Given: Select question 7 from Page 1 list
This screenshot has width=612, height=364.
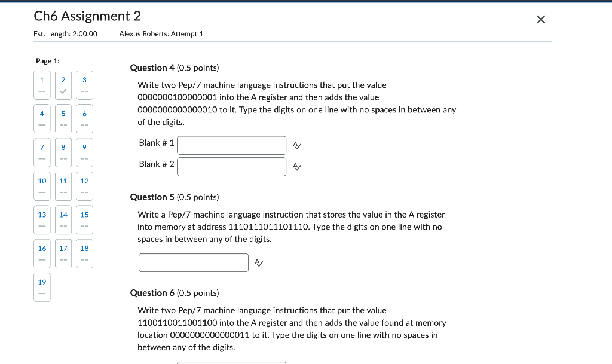Looking at the screenshot, I should (x=42, y=152).
